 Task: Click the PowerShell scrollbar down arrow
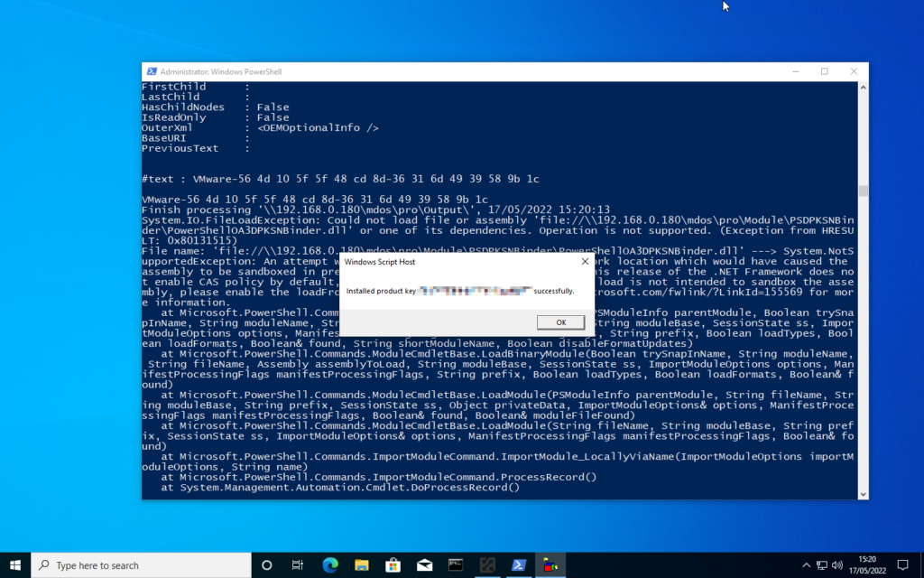(863, 494)
